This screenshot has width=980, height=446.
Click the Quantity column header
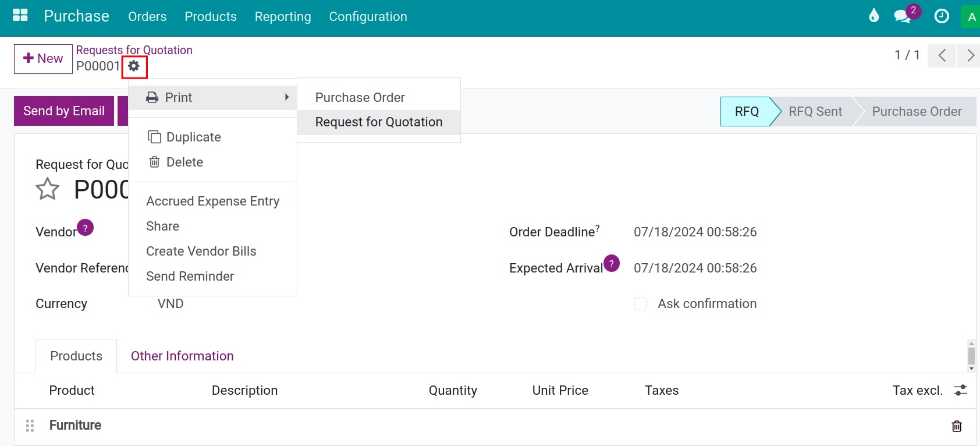click(453, 390)
